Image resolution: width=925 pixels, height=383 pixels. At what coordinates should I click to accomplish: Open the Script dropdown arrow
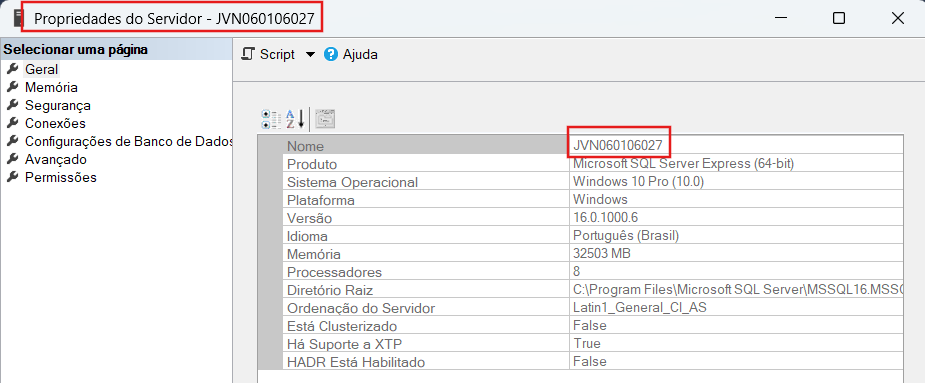[x=310, y=55]
